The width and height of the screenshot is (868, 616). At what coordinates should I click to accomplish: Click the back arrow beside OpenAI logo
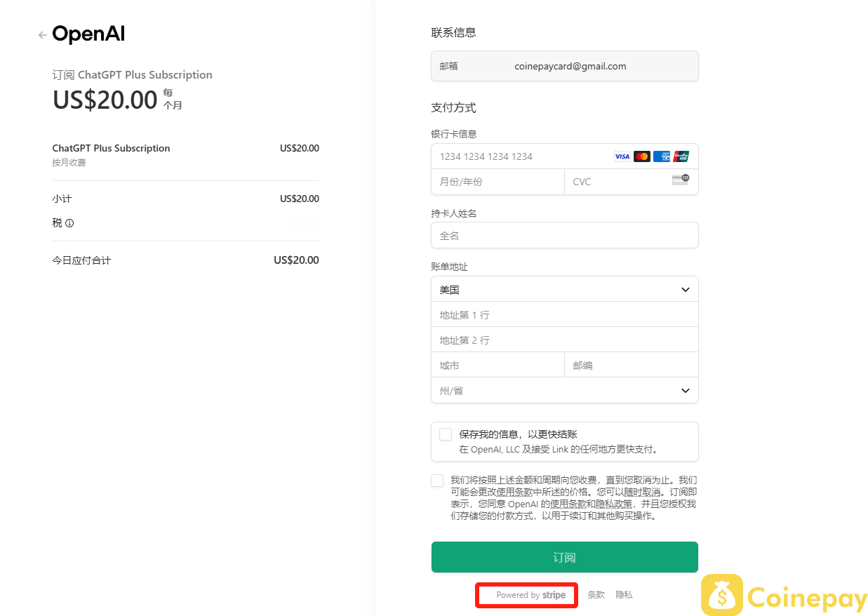43,35
